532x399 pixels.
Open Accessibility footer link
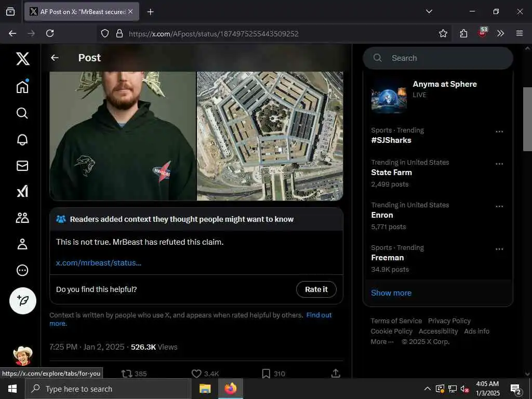(x=438, y=331)
